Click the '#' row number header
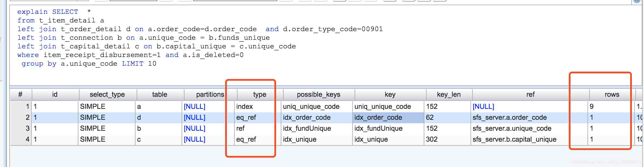 click(20, 94)
